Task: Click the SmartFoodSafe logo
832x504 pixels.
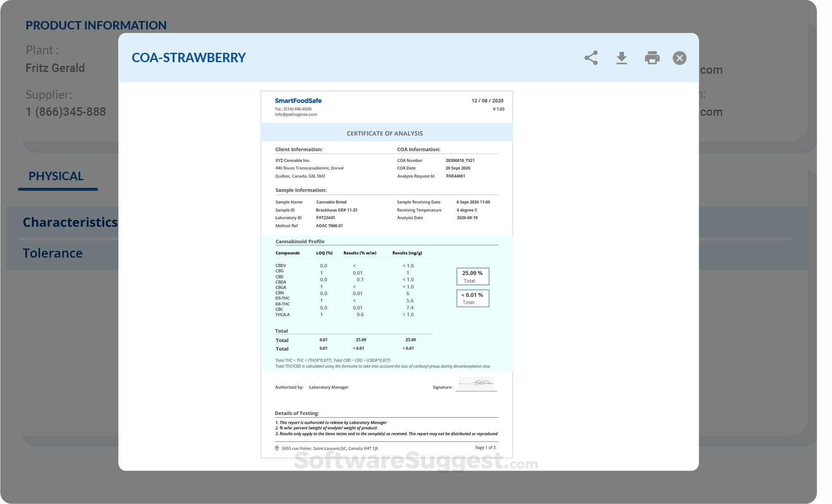Action: pos(298,101)
